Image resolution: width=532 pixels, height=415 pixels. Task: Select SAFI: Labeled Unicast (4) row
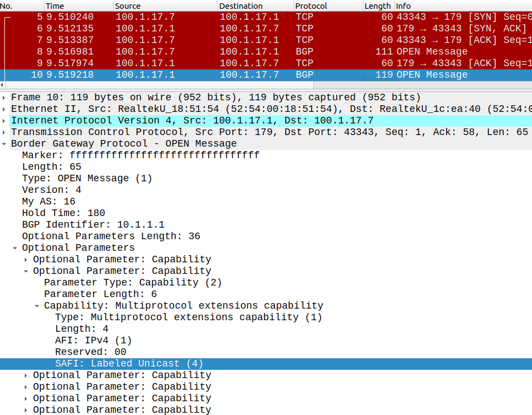point(266,364)
